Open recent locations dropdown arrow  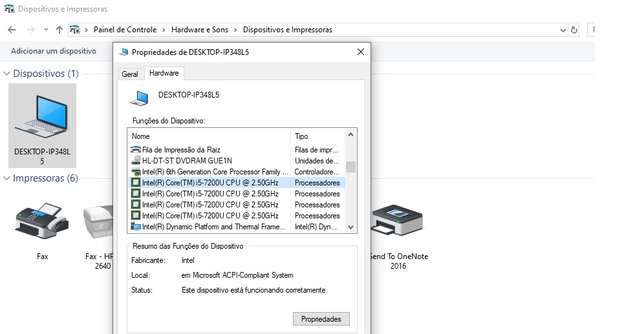[46, 30]
